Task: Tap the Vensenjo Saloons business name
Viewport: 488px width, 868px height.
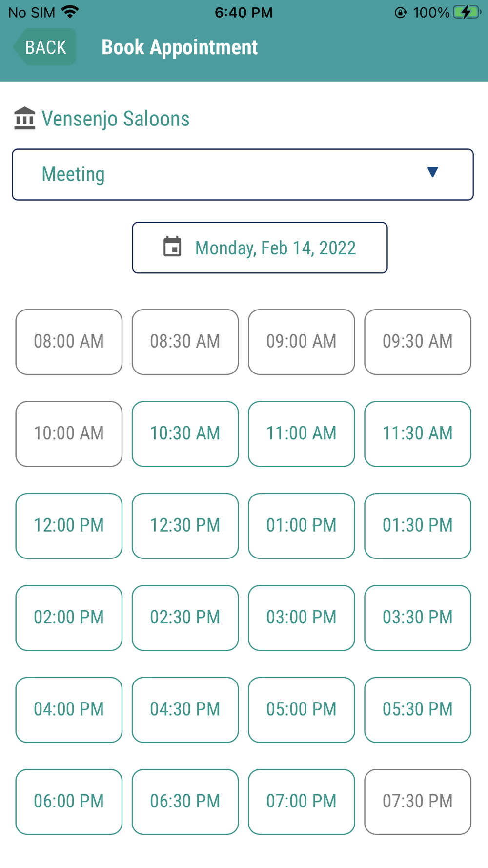Action: pos(116,119)
